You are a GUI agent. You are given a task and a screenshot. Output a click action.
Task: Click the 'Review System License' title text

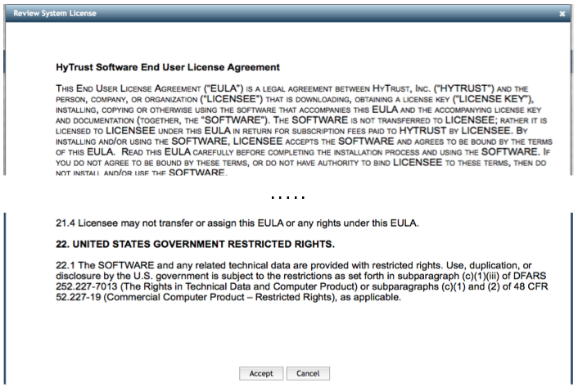55,13
